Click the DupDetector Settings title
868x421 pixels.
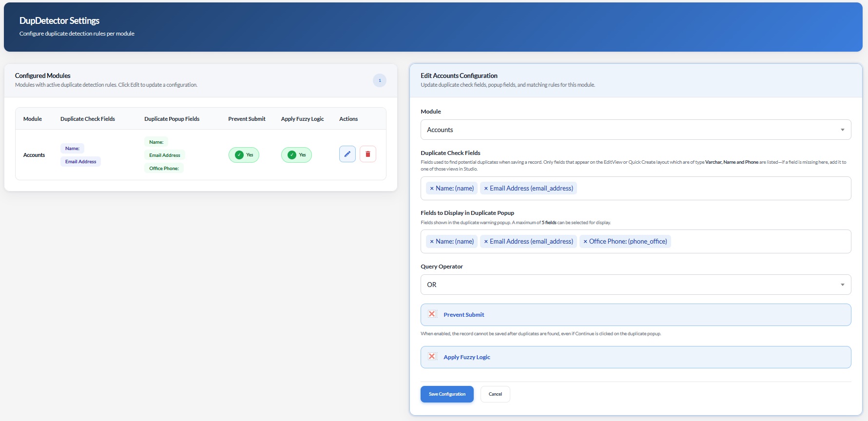tap(59, 20)
